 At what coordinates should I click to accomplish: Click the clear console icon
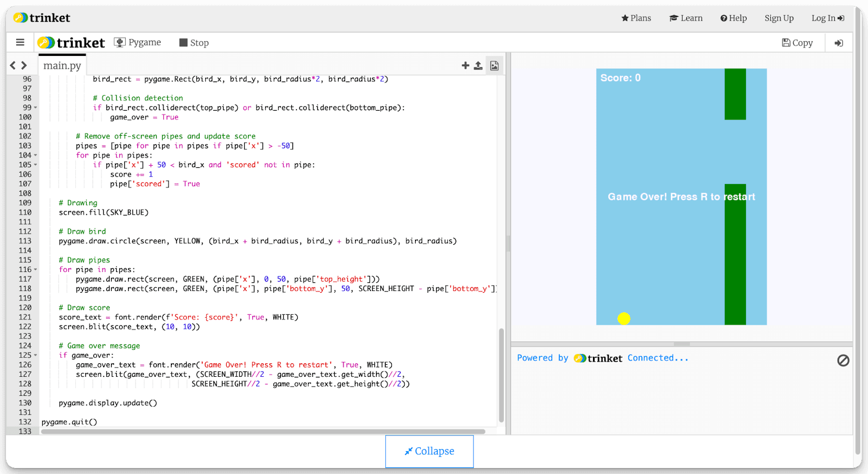[843, 361]
